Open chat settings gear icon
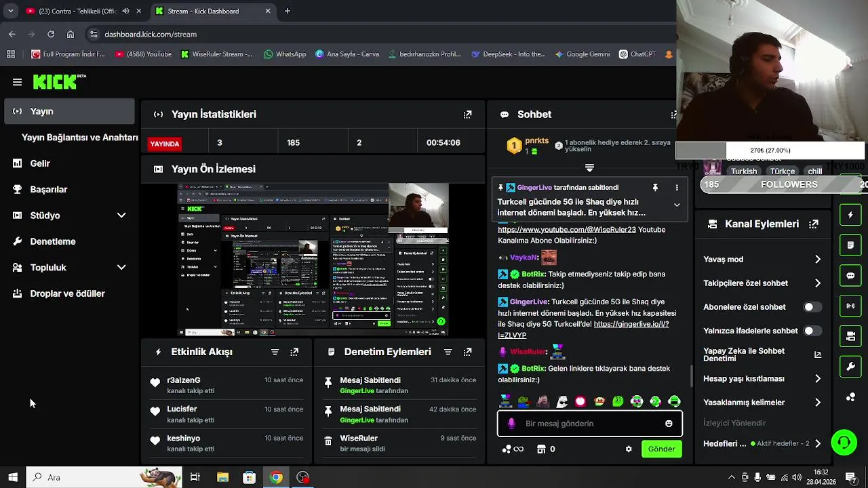 coord(629,449)
